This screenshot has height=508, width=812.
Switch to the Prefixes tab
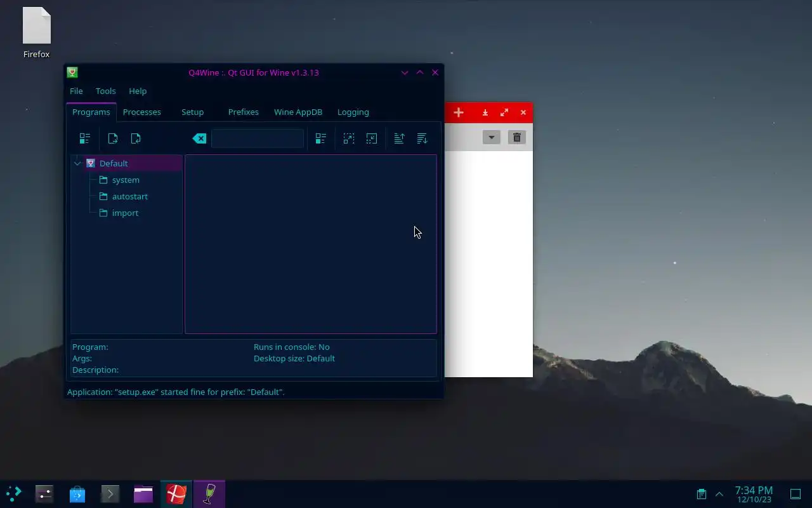244,112
